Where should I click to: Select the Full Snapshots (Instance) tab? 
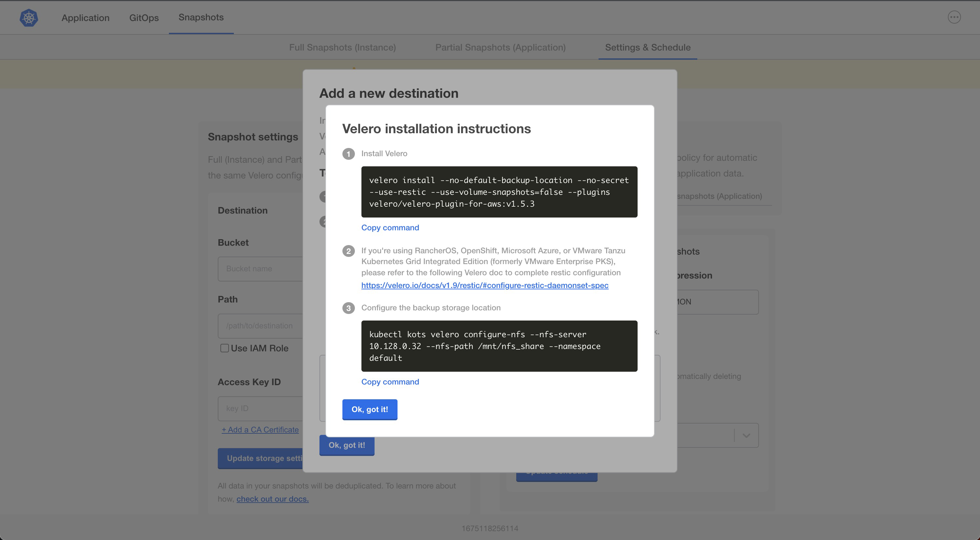pyautogui.click(x=342, y=47)
